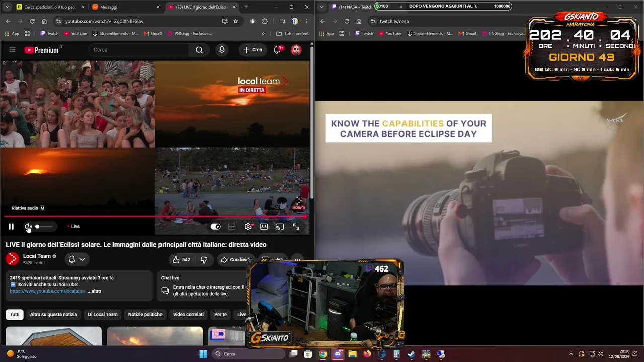Reload the YouTube page
Viewport: 644px width, 362px height.
[x=32, y=21]
